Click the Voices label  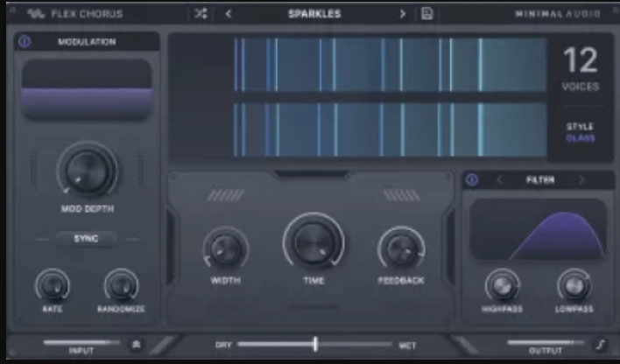(x=580, y=87)
